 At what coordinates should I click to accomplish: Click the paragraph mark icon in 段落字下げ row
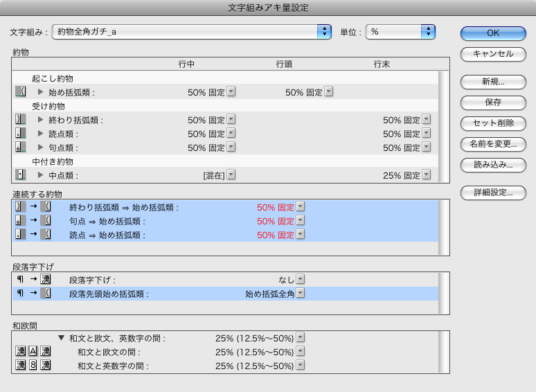(x=21, y=279)
